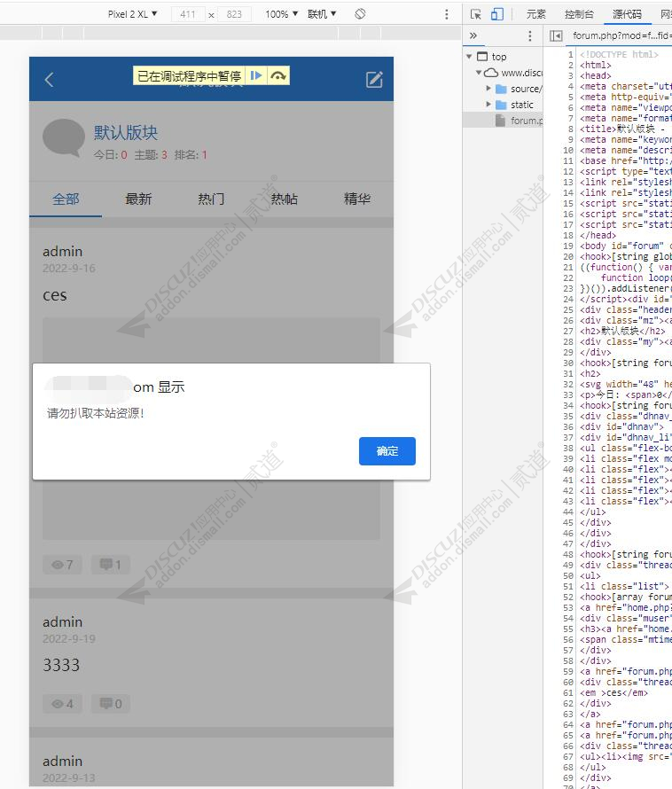Click the 请勿扒取本站资源! alert message
The width and height of the screenshot is (672, 789).
[x=96, y=414]
